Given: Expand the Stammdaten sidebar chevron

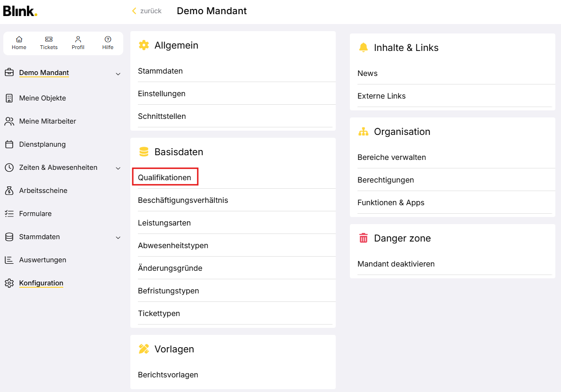Looking at the screenshot, I should [x=118, y=237].
